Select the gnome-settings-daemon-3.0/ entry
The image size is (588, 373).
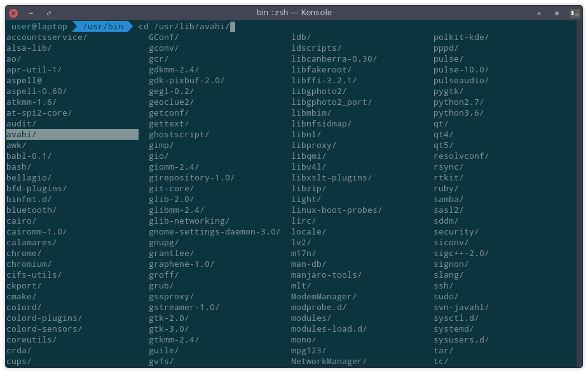[x=214, y=232]
